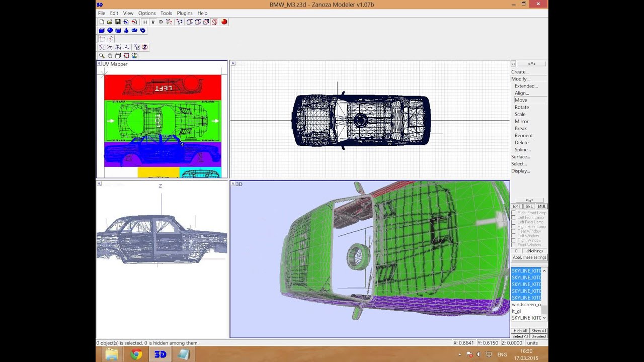Create a sphere primitive
The height and width of the screenshot is (362, 644).
click(110, 31)
